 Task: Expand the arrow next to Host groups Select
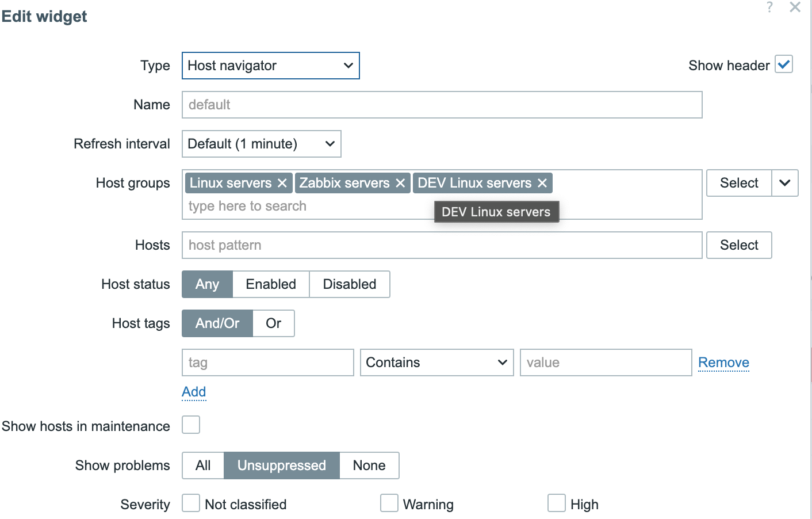[784, 183]
